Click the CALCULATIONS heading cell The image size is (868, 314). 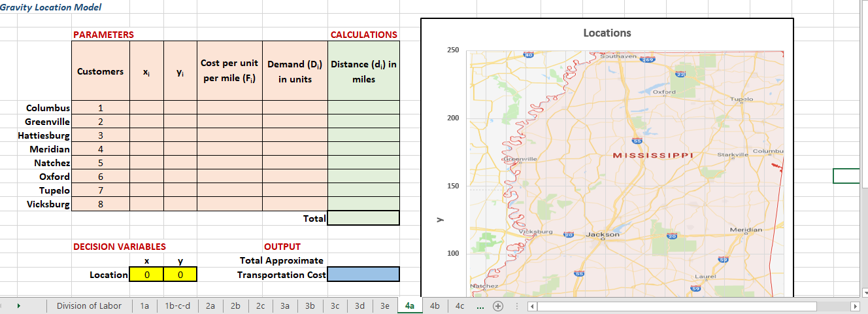pyautogui.click(x=363, y=35)
